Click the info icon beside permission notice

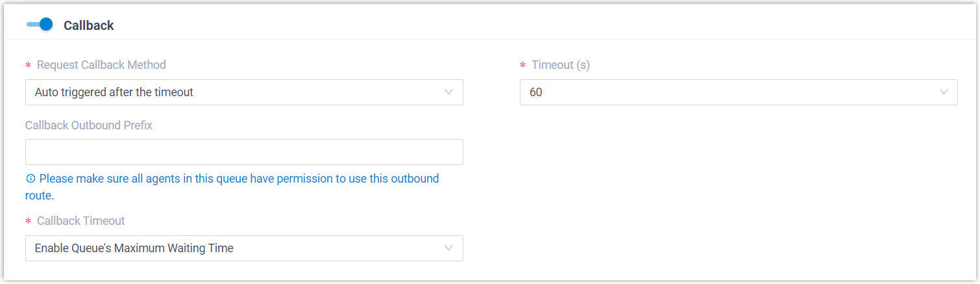(31, 179)
